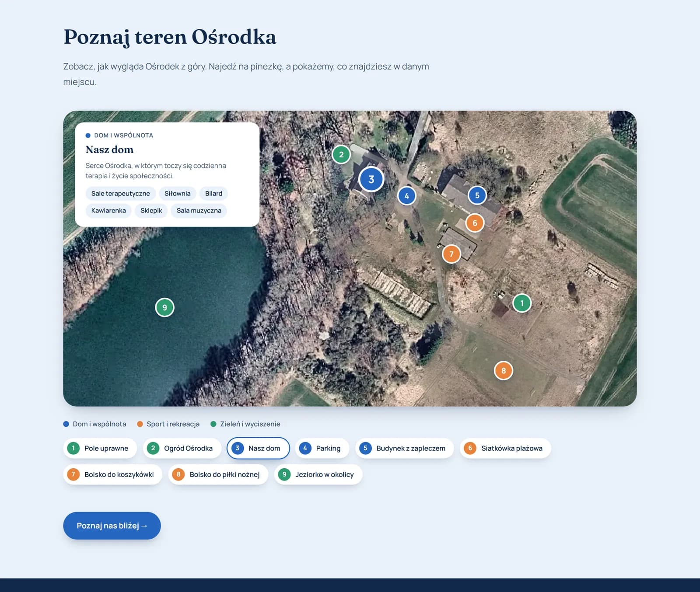Screen dimensions: 700x592
Task: Click the Poznaj teren Ośrodka heading
Action: 170,37
